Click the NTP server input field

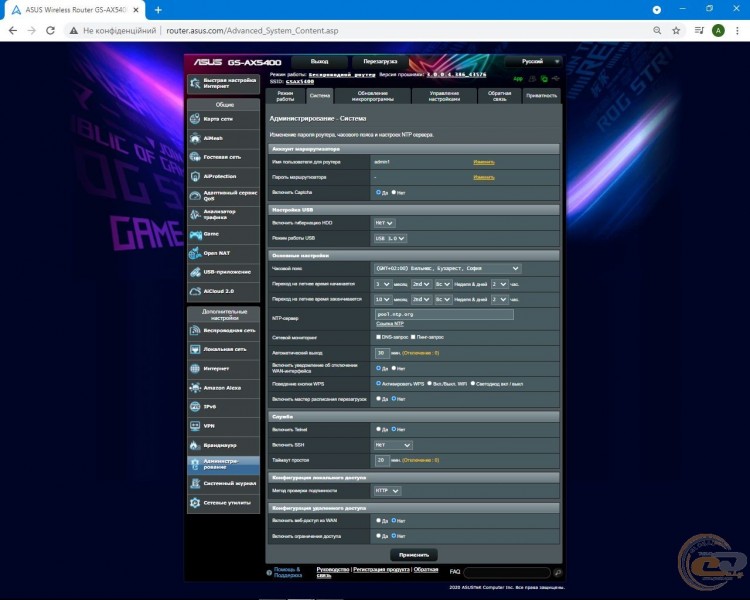[444, 314]
